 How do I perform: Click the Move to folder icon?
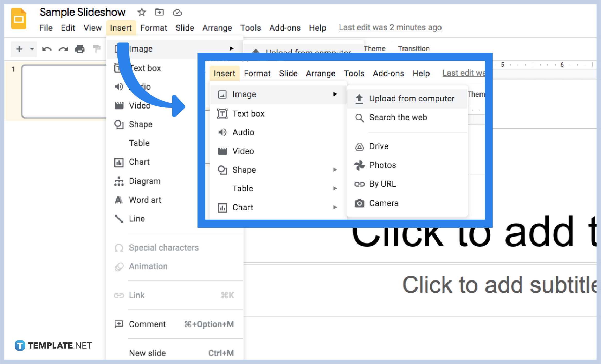159,12
